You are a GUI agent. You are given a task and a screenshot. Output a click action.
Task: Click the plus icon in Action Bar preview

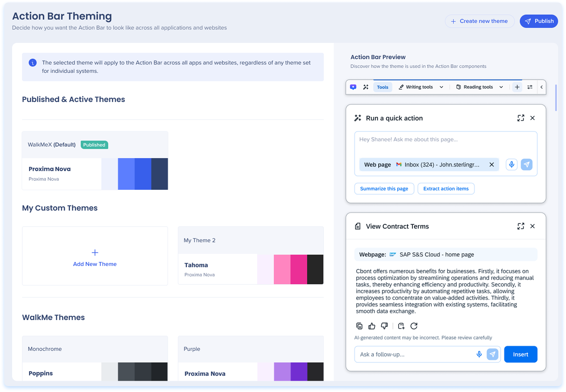point(517,87)
